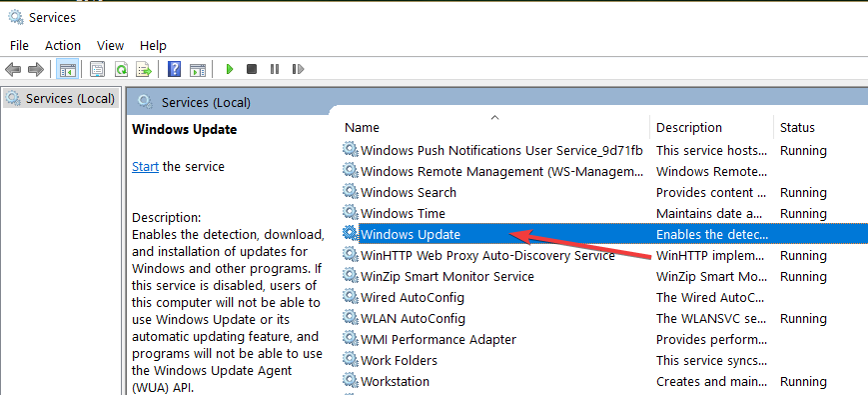Click the Export List toolbar icon
868x395 pixels.
(144, 69)
